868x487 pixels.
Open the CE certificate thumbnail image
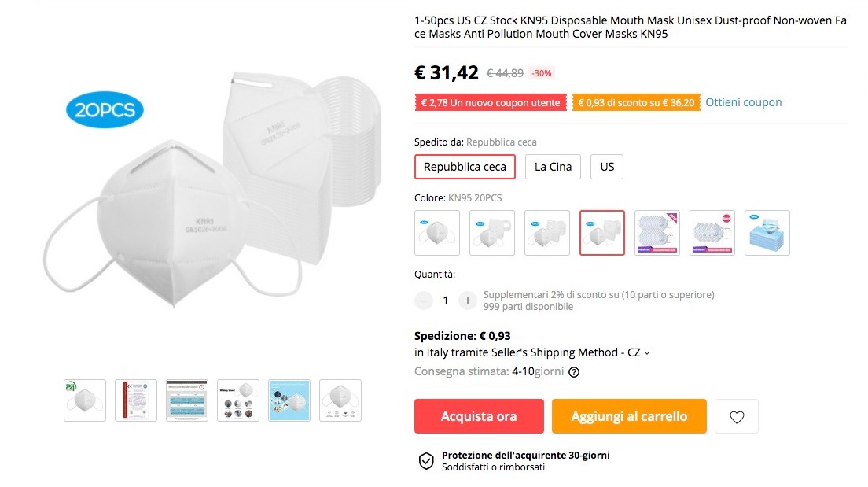click(136, 400)
